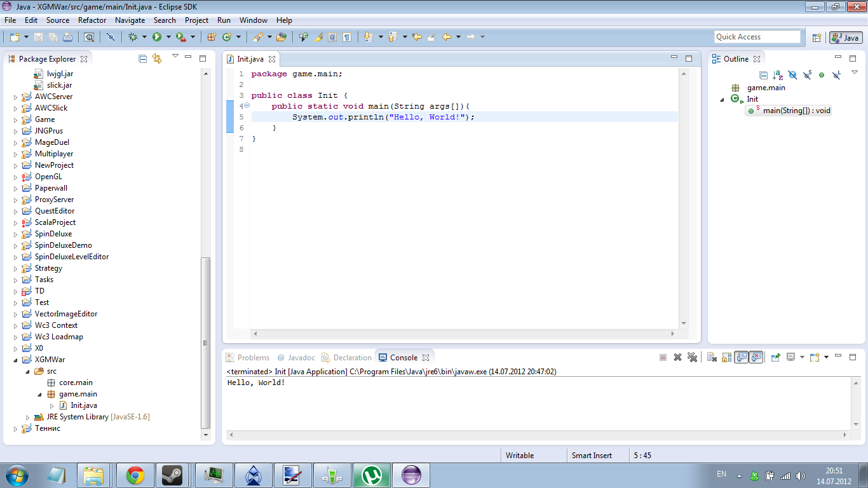Open the Refactor menu
The height and width of the screenshot is (488, 868).
92,20
